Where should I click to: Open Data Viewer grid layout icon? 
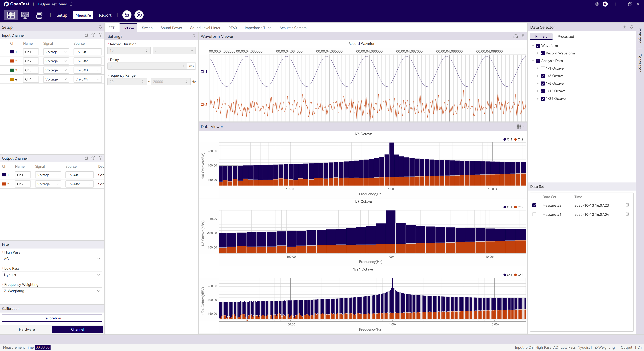pyautogui.click(x=518, y=127)
